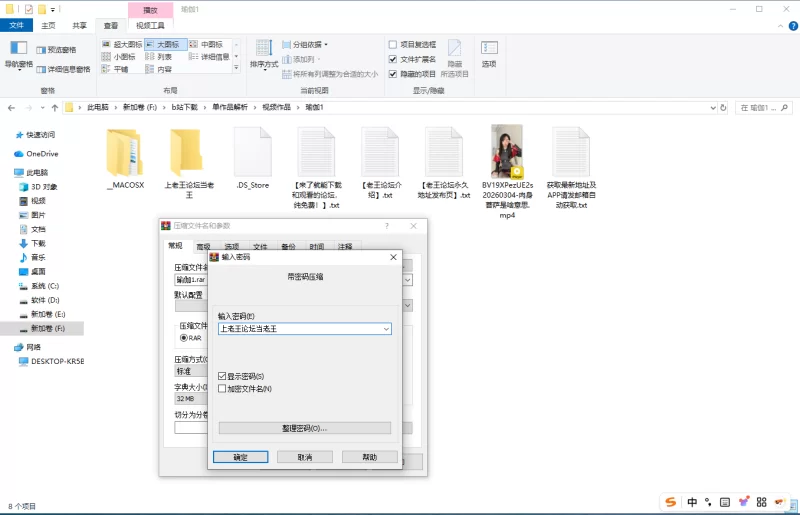Image resolution: width=800 pixels, height=515 pixels.
Task: Choose list layout view
Action: pyautogui.click(x=159, y=57)
